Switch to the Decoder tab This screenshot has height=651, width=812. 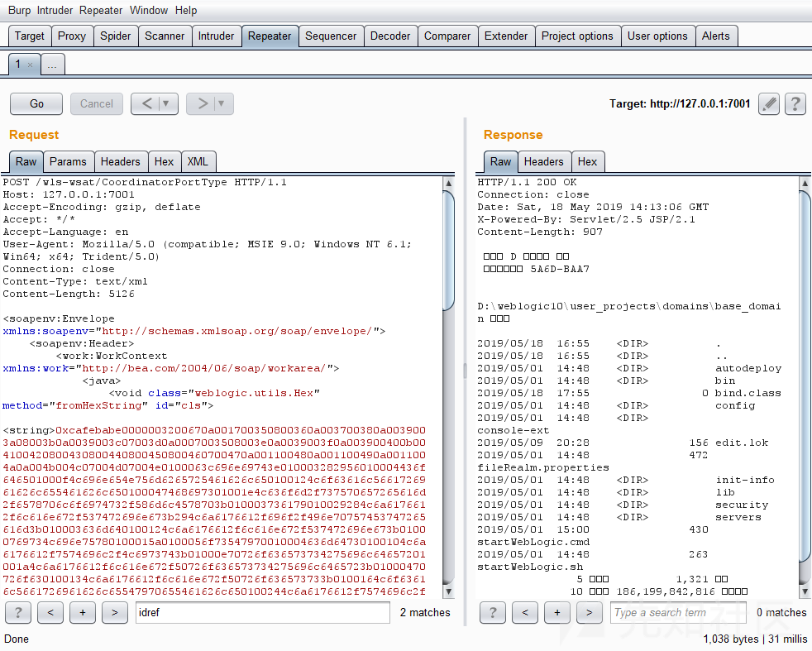point(390,36)
